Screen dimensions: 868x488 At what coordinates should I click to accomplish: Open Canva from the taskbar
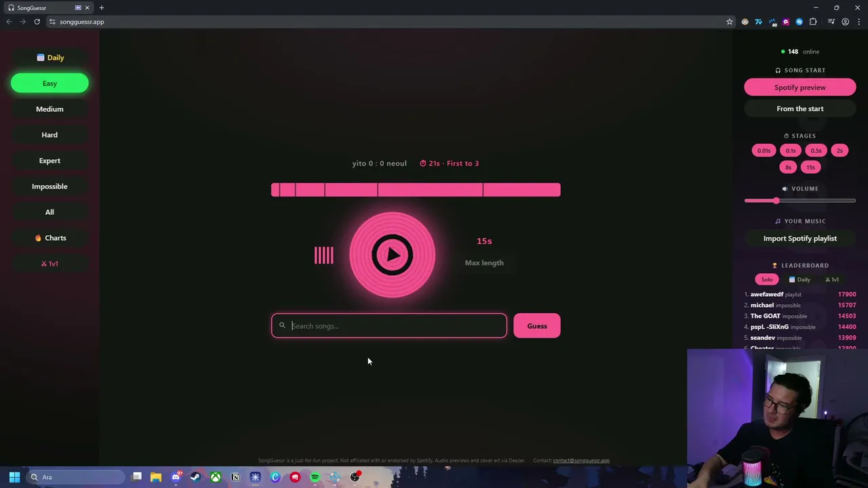[275, 477]
